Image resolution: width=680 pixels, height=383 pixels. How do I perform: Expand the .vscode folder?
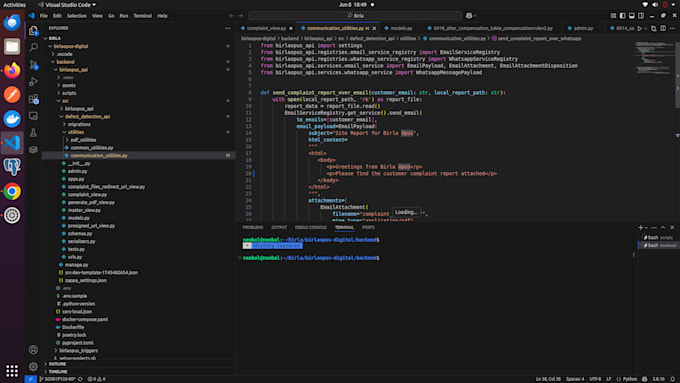coord(53,54)
